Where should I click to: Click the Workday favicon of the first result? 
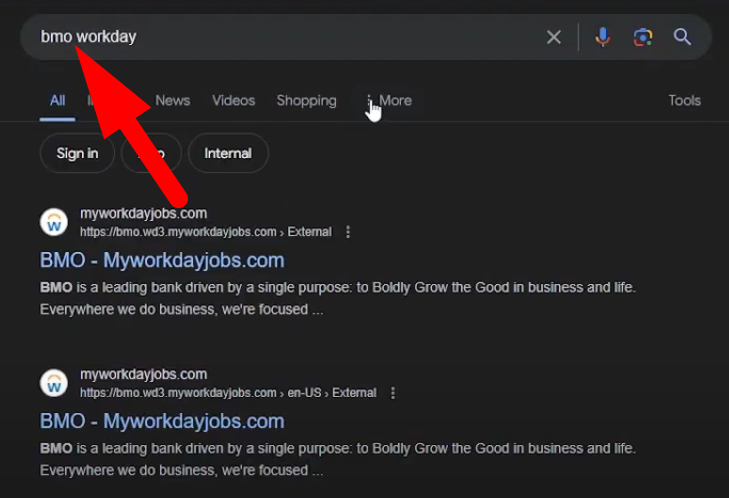(54, 222)
